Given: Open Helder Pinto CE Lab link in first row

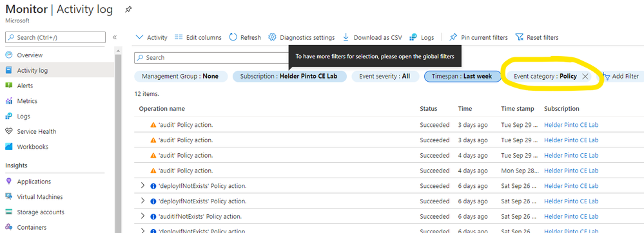Looking at the screenshot, I should [571, 125].
